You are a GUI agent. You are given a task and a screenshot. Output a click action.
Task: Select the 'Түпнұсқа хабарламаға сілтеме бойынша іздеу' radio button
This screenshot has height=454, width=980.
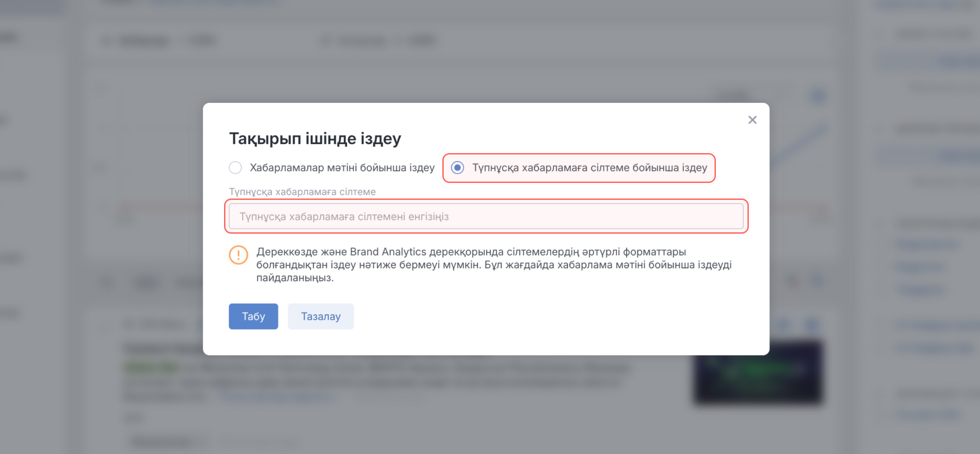click(457, 168)
